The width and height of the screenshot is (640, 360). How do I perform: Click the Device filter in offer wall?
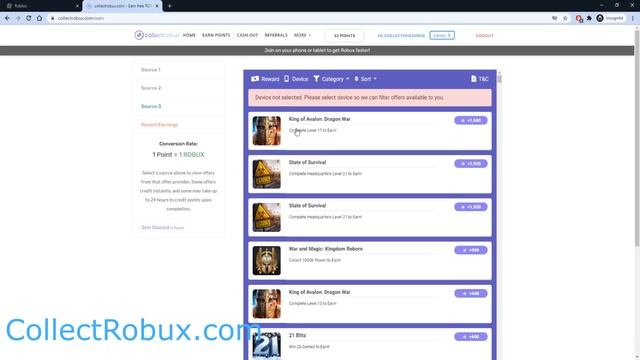point(296,79)
